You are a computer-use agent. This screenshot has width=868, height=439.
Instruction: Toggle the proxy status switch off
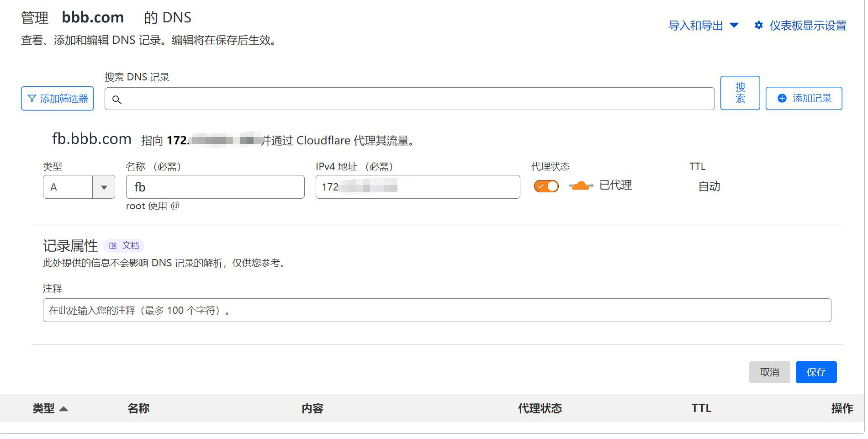point(546,186)
